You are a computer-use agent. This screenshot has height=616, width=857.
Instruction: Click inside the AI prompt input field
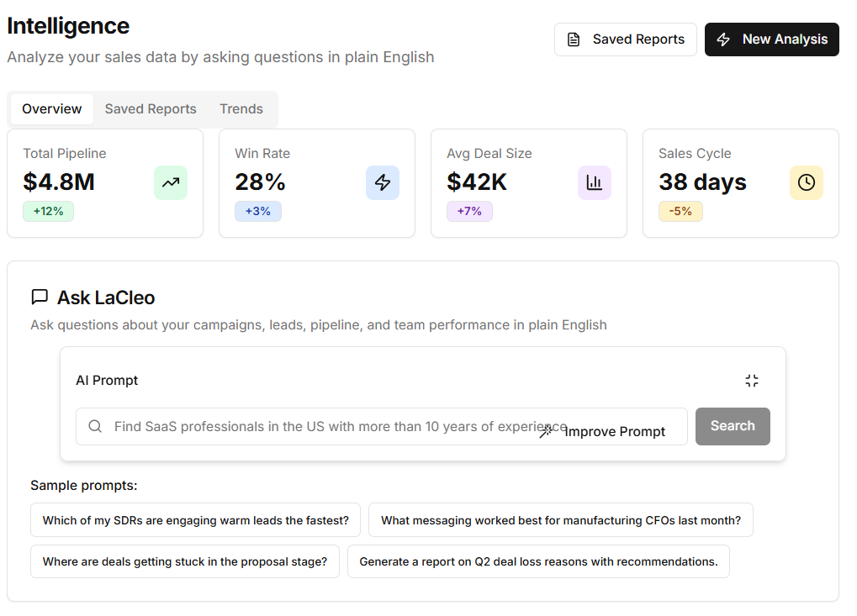tap(336, 426)
